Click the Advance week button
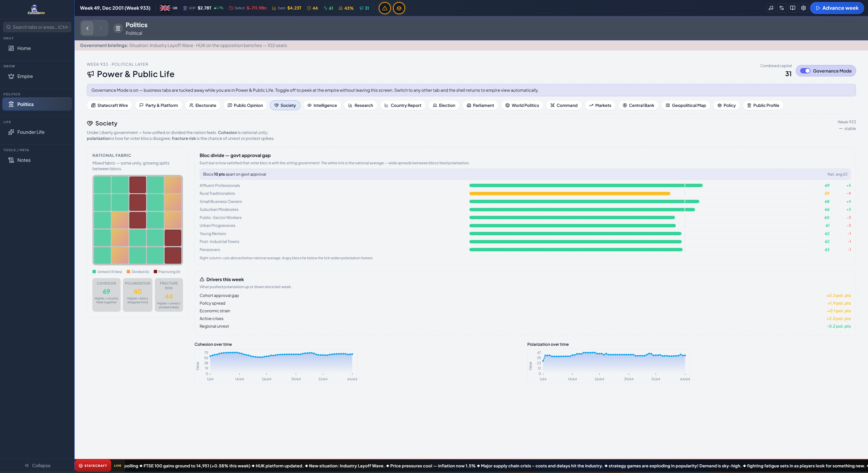This screenshot has height=473, width=868. click(837, 8)
